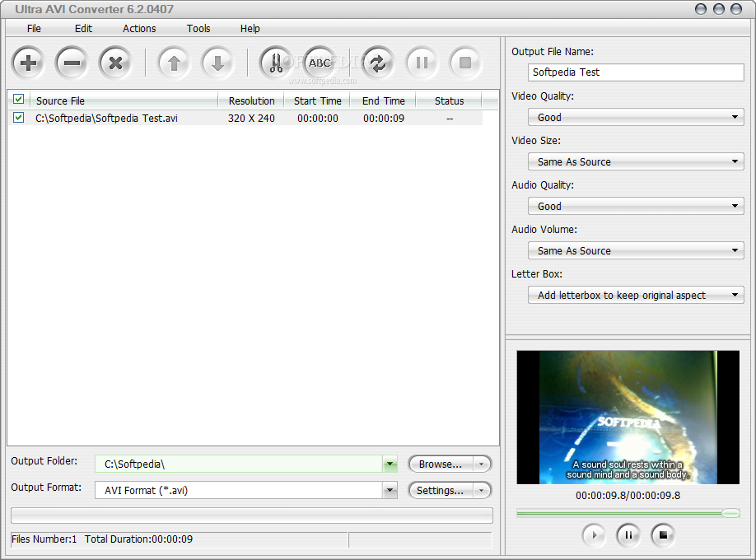The width and height of the screenshot is (756, 560).
Task: Stop the preview video
Action: (663, 535)
